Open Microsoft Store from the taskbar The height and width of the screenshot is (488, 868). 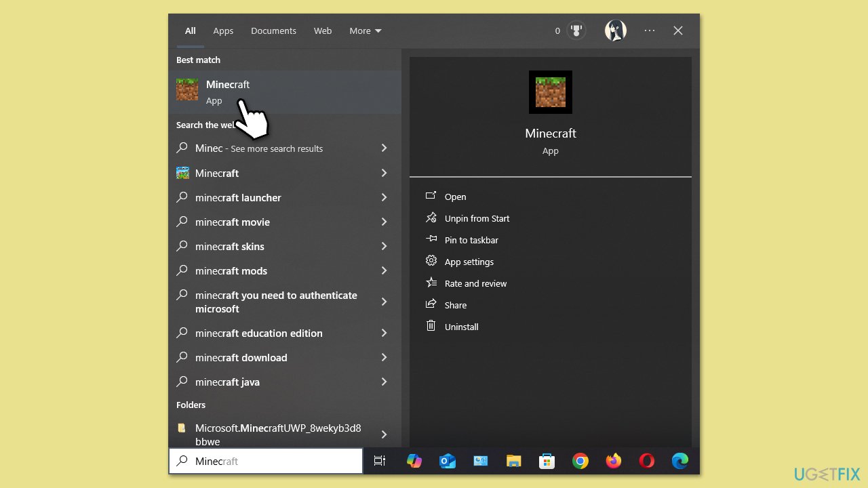(x=547, y=461)
